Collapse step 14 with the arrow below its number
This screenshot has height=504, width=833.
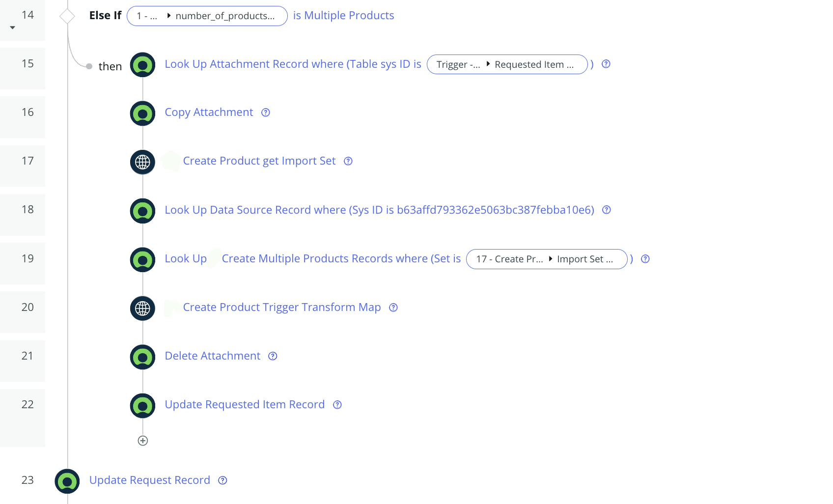pyautogui.click(x=13, y=28)
